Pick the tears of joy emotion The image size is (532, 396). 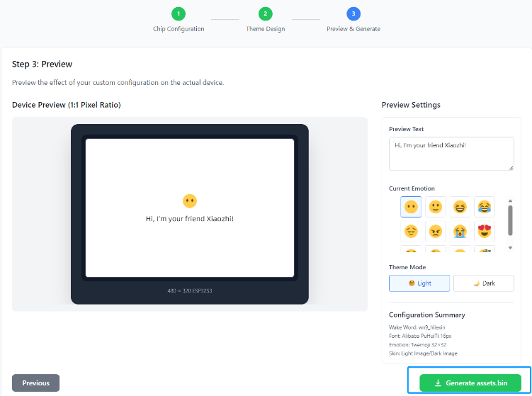(x=485, y=207)
